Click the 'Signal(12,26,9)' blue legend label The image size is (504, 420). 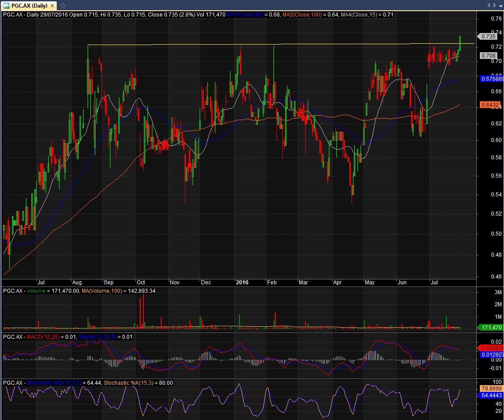tap(97, 337)
